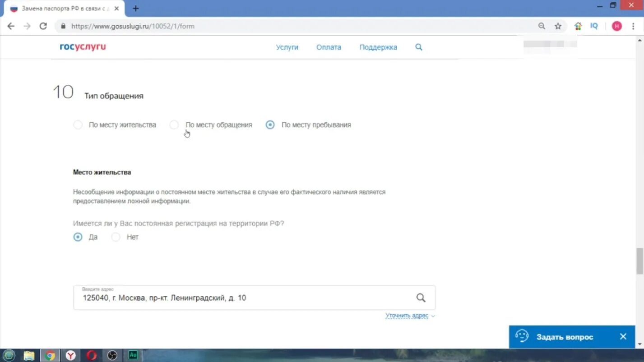Open the Chrome profile avatar

(616, 26)
